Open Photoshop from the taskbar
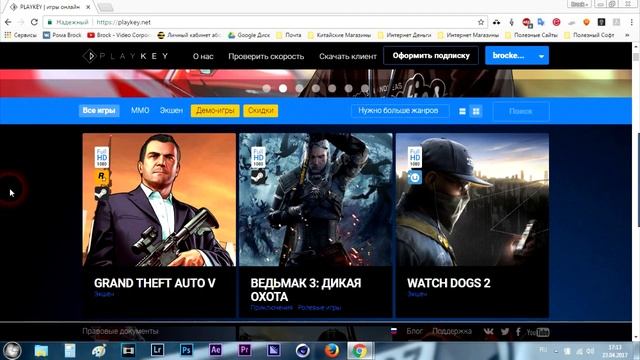 coord(186,350)
